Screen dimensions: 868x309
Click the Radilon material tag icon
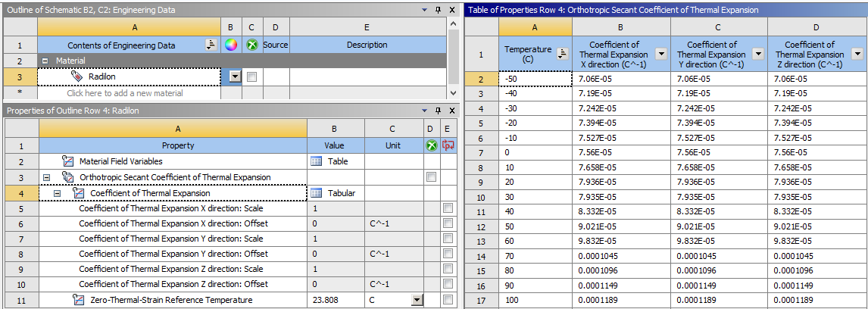click(x=77, y=77)
